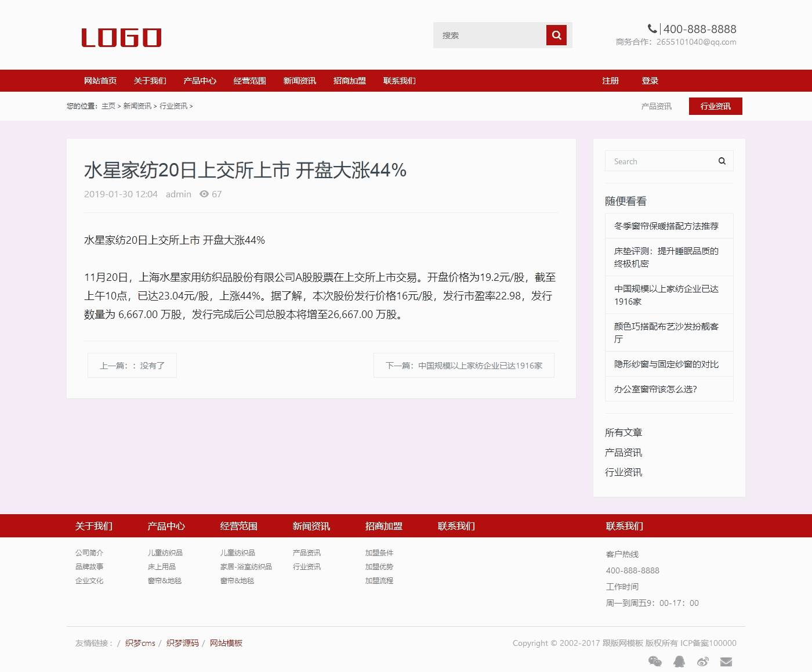Select the 产品资讯 tab below navigation
This screenshot has width=812, height=672.
(x=657, y=106)
